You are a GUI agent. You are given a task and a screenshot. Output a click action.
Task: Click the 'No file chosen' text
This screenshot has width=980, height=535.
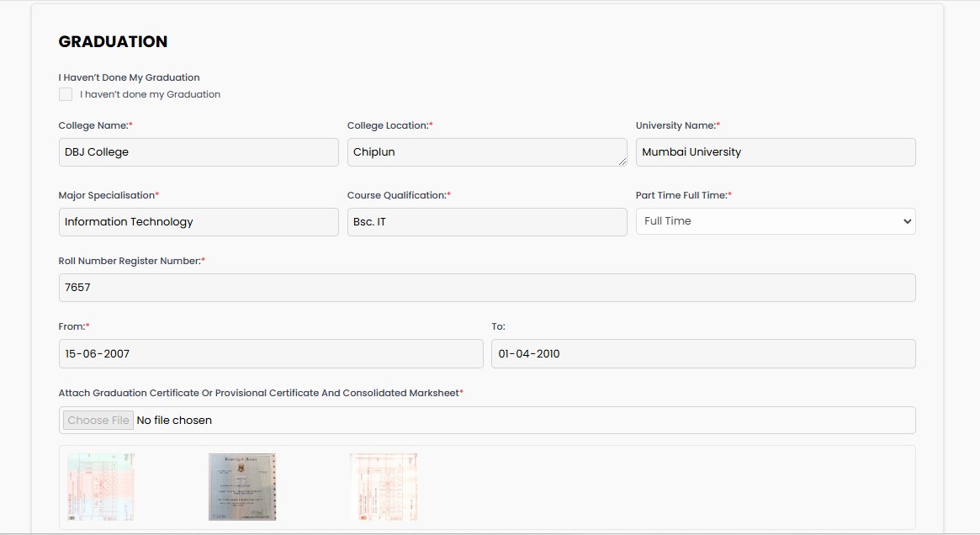point(174,420)
